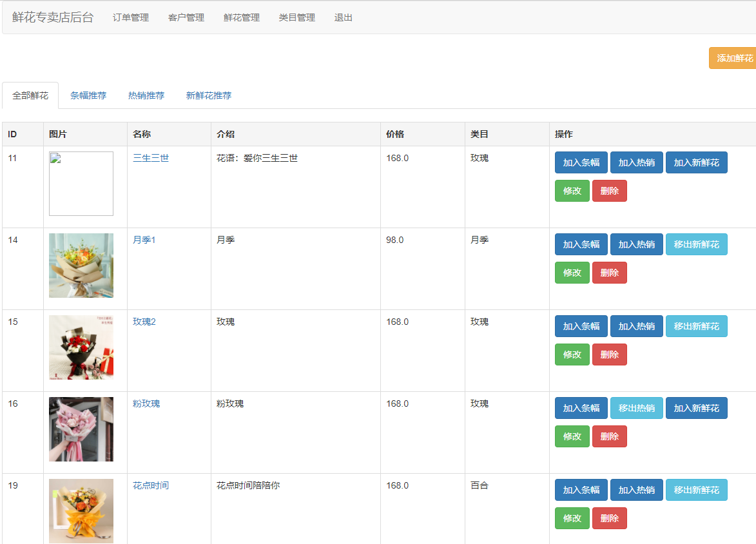
Task: Click the 修改 button for 月季1
Action: pyautogui.click(x=572, y=272)
